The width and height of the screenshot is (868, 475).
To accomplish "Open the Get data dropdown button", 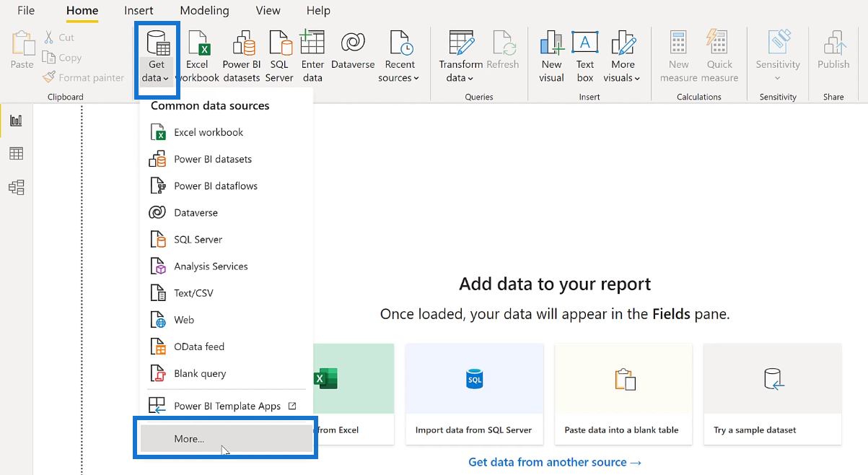I will coord(157,58).
